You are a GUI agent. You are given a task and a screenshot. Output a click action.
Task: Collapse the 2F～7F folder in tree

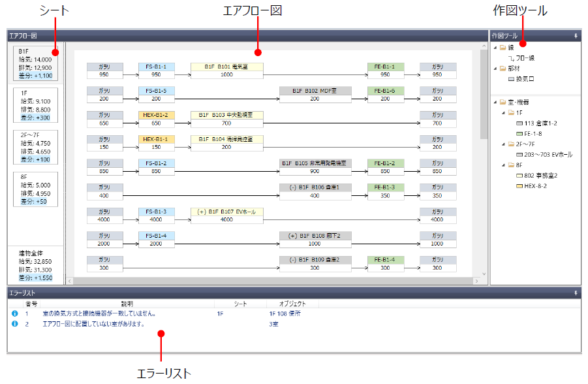(x=503, y=144)
